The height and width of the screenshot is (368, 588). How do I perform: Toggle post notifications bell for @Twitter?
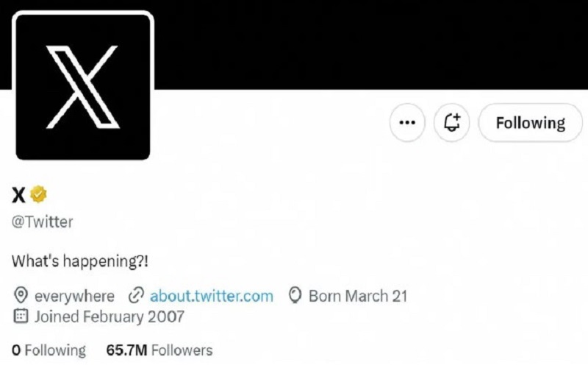(452, 123)
